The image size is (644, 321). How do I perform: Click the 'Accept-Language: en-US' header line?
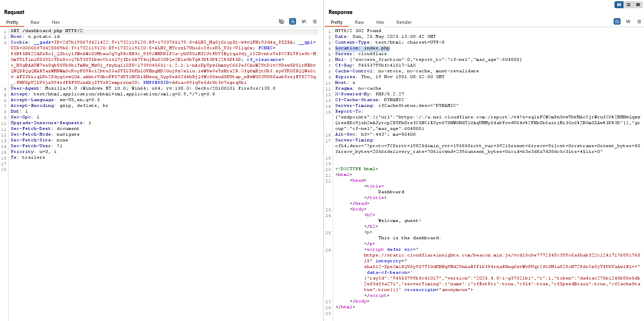[55, 100]
